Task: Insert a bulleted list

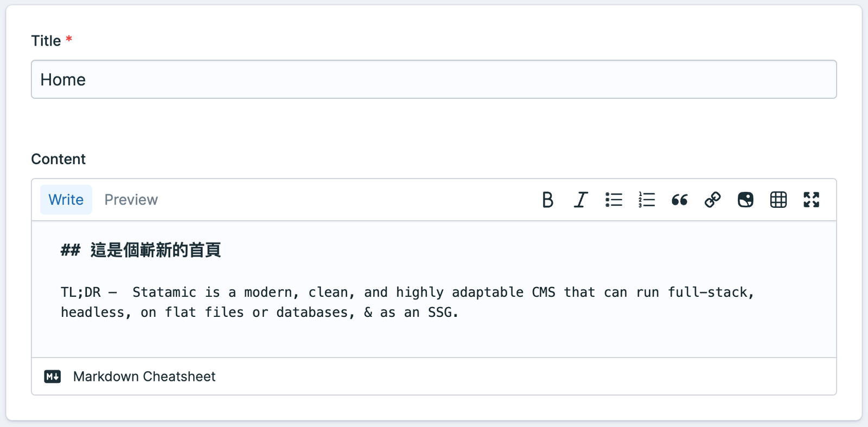Action: click(x=614, y=200)
